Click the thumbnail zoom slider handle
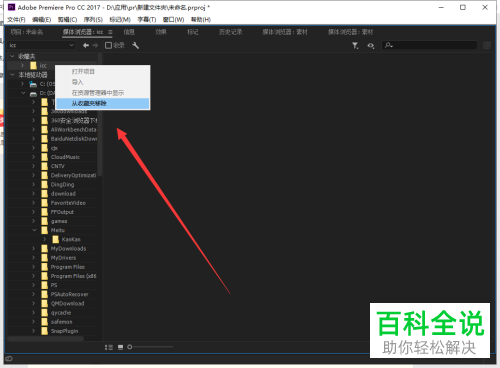The image size is (500, 368). tap(130, 347)
